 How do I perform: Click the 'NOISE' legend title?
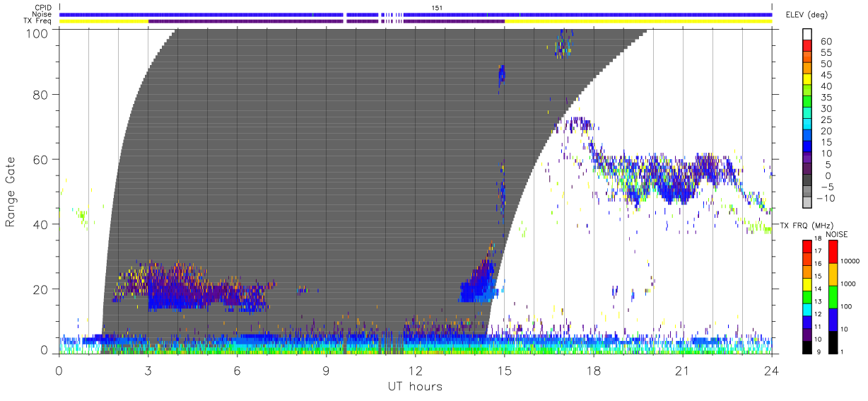[x=836, y=234]
